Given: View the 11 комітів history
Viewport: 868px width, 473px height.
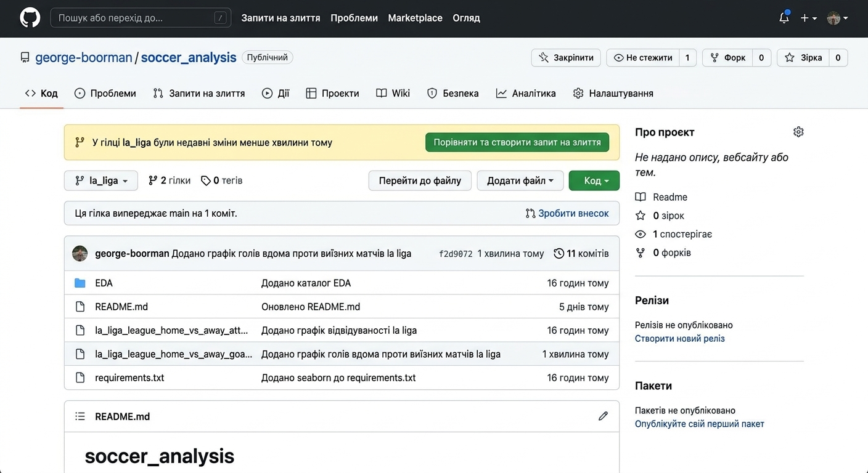Looking at the screenshot, I should 581,254.
